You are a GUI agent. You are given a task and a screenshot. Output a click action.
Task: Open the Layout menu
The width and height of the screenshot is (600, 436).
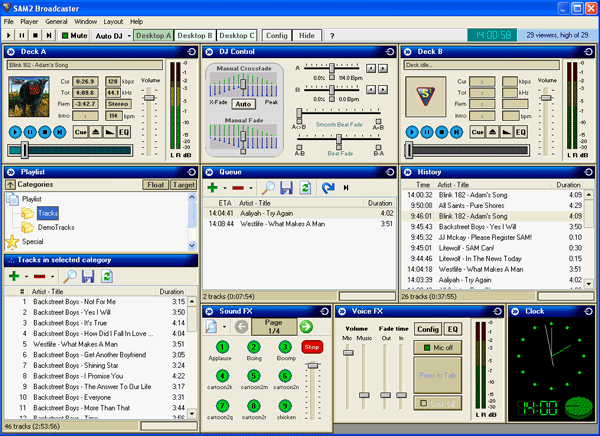tap(113, 21)
